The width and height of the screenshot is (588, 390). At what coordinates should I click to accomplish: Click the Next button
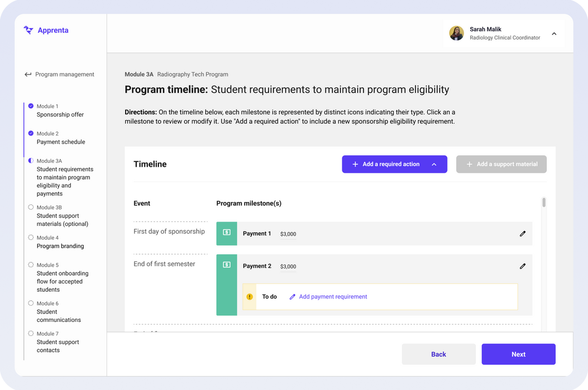(518, 354)
